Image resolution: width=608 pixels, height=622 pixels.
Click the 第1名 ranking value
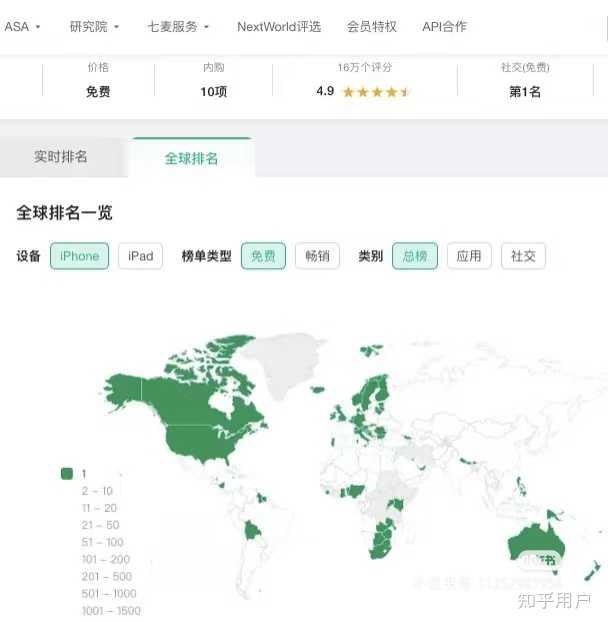pyautogui.click(x=525, y=92)
